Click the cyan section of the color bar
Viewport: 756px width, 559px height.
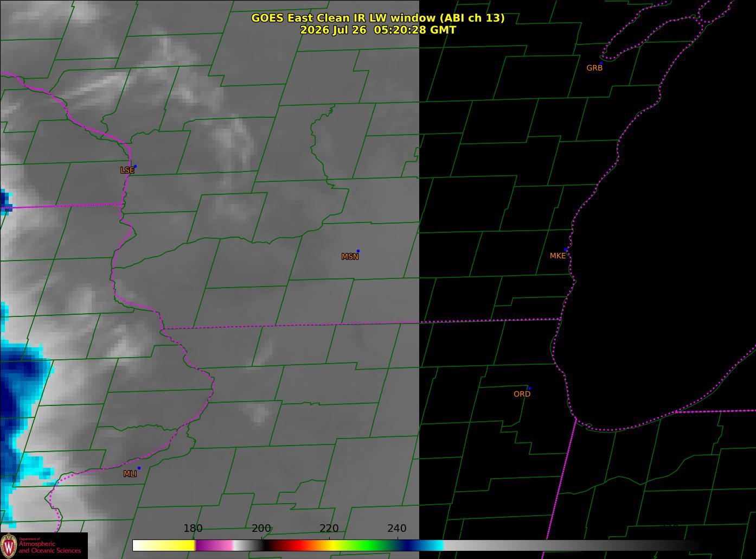tap(434, 545)
